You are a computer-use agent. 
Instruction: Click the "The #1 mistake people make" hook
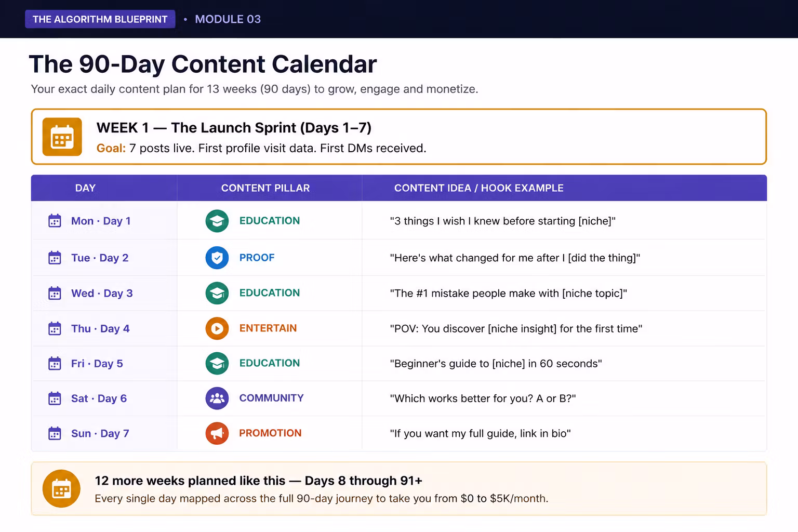[x=509, y=293]
